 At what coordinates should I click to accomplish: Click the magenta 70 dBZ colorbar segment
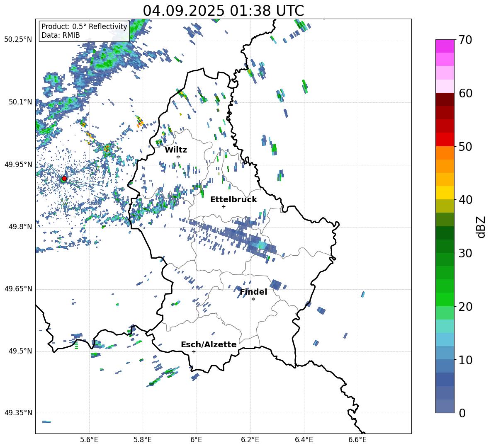(445, 46)
